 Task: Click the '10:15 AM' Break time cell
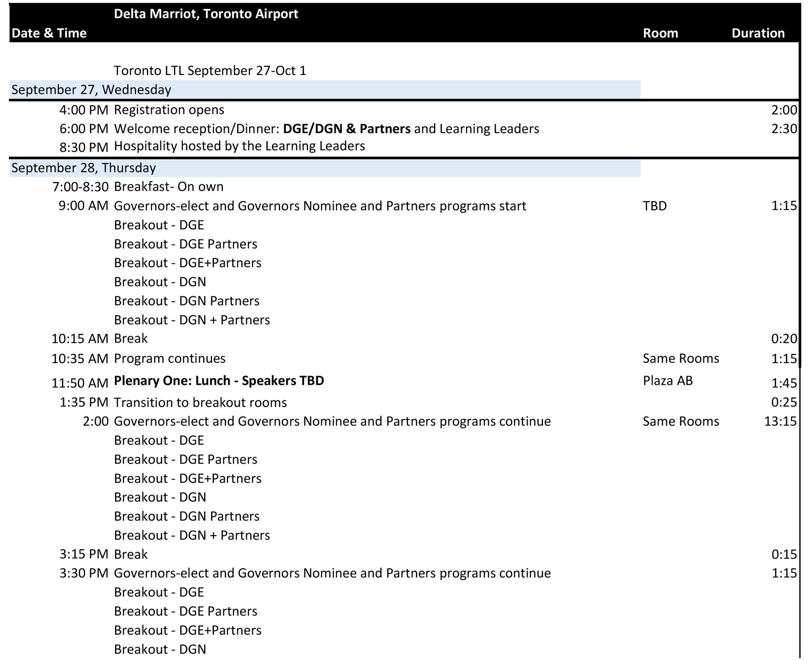tap(80, 339)
